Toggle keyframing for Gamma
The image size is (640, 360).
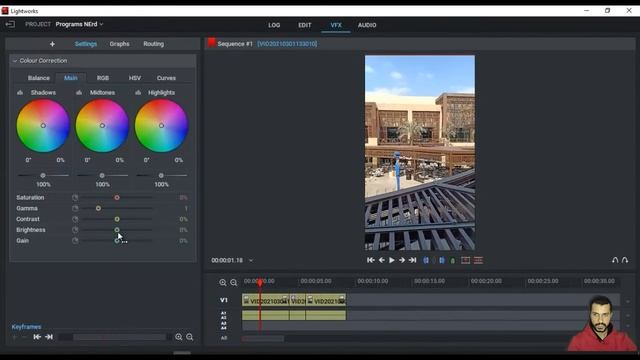(x=75, y=208)
